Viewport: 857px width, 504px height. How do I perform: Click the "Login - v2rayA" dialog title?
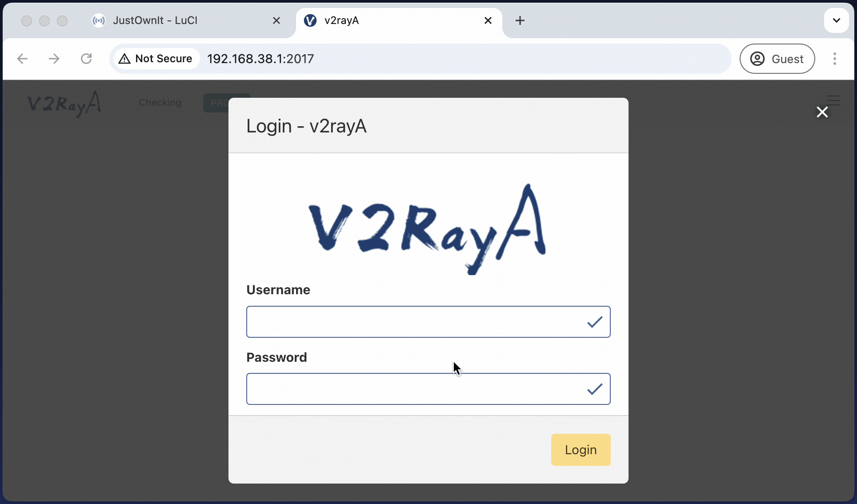tap(306, 126)
